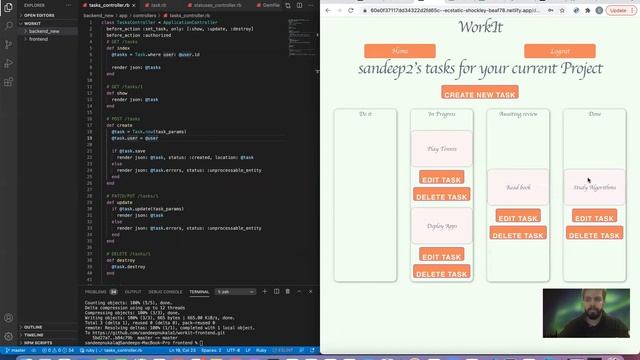Click the Spaces: 2 indentation status entry
The width and height of the screenshot is (640, 360).
click(x=211, y=350)
